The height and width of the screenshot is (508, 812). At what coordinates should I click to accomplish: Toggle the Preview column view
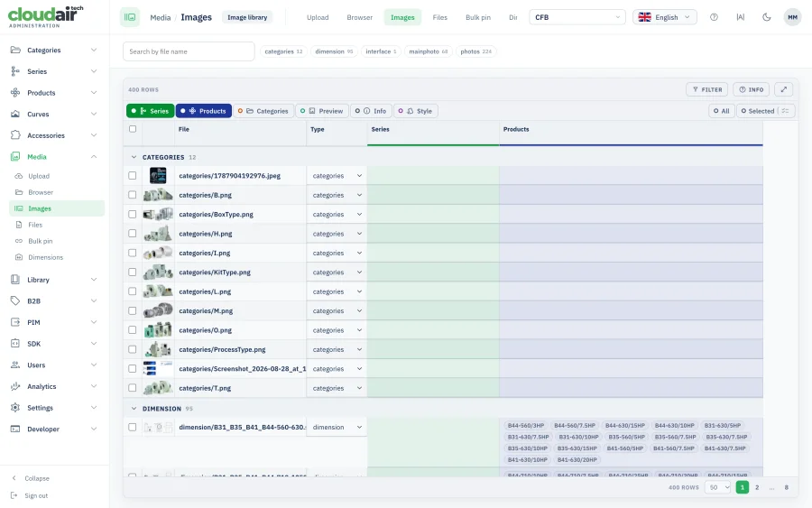[x=321, y=111]
